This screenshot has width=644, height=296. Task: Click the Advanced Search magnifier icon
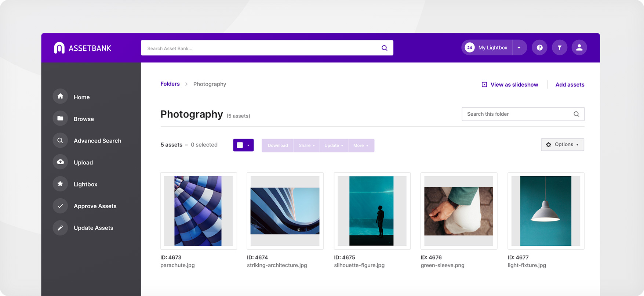point(60,140)
